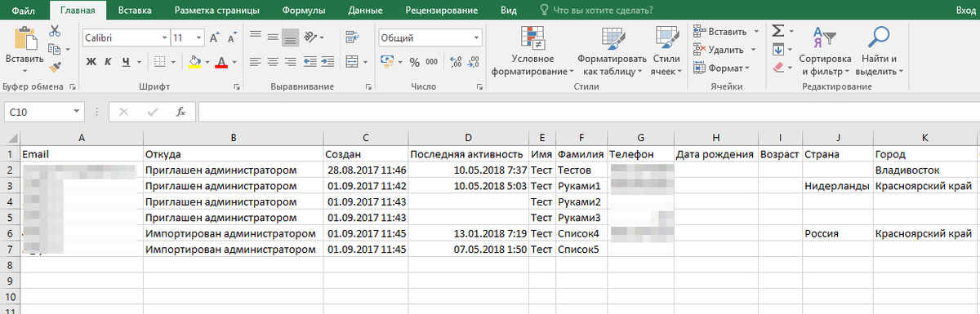Click the AutoSum sigma icon
This screenshot has height=314, width=980.
coord(778,31)
